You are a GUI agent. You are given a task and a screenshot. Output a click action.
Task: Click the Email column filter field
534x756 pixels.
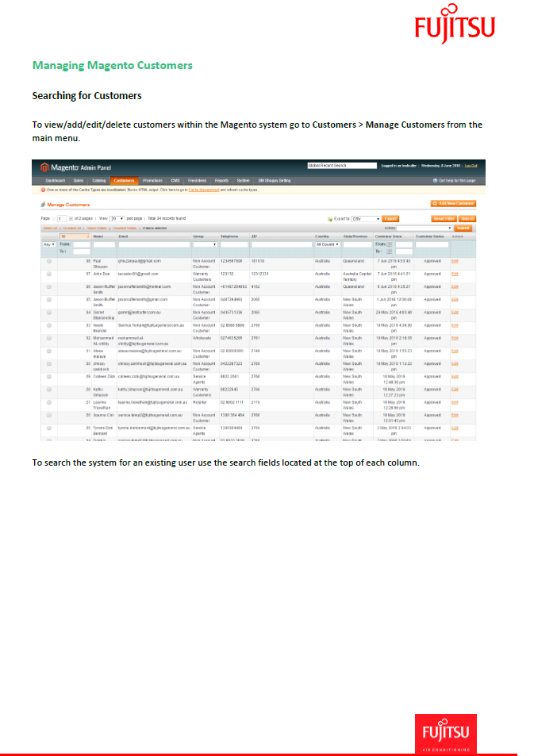tap(155, 244)
